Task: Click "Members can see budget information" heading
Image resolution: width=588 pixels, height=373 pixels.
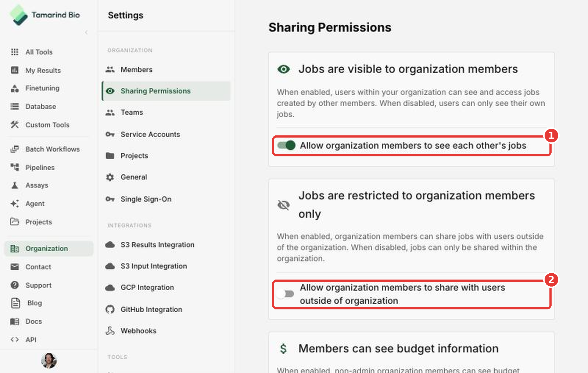Action: 398,348
